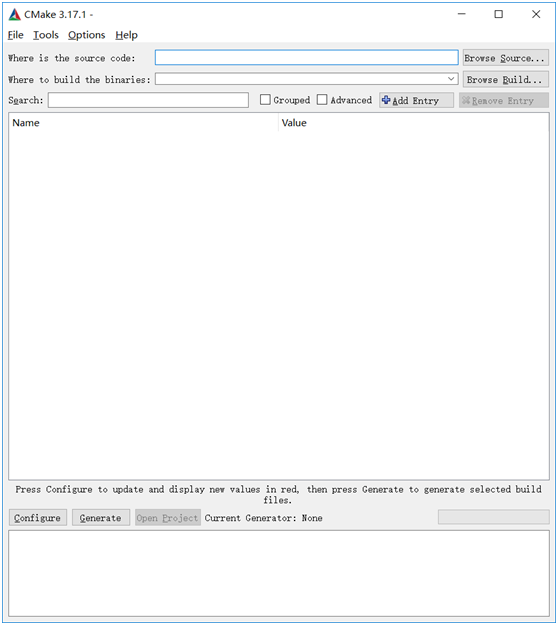Focus the Search input field
The width and height of the screenshot is (558, 625).
tap(148, 100)
